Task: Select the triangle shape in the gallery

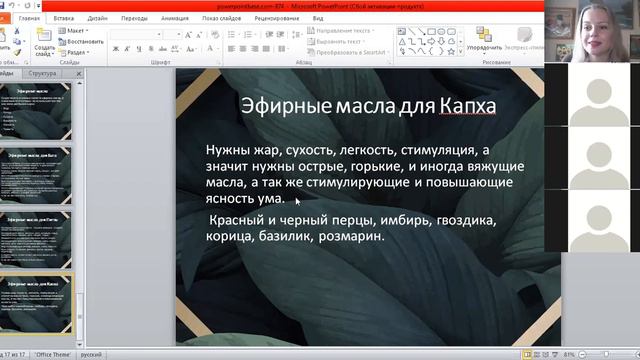Action: (402, 42)
